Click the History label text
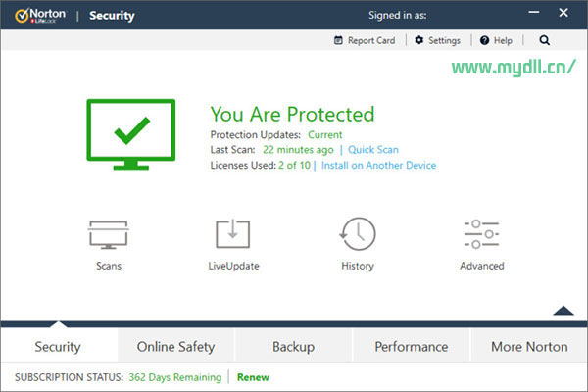Screen dimensions: 588x392 (x=358, y=266)
